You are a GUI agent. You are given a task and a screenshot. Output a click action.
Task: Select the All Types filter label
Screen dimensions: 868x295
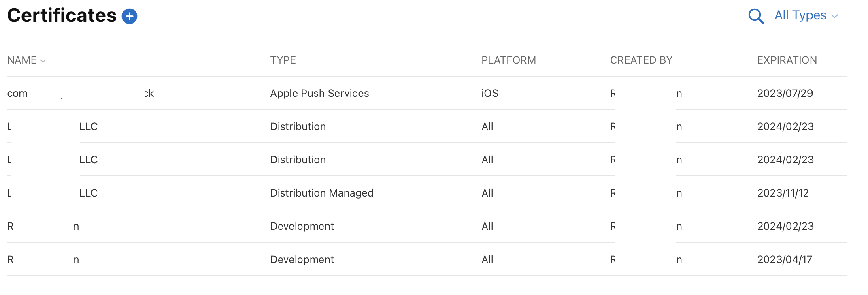point(800,15)
